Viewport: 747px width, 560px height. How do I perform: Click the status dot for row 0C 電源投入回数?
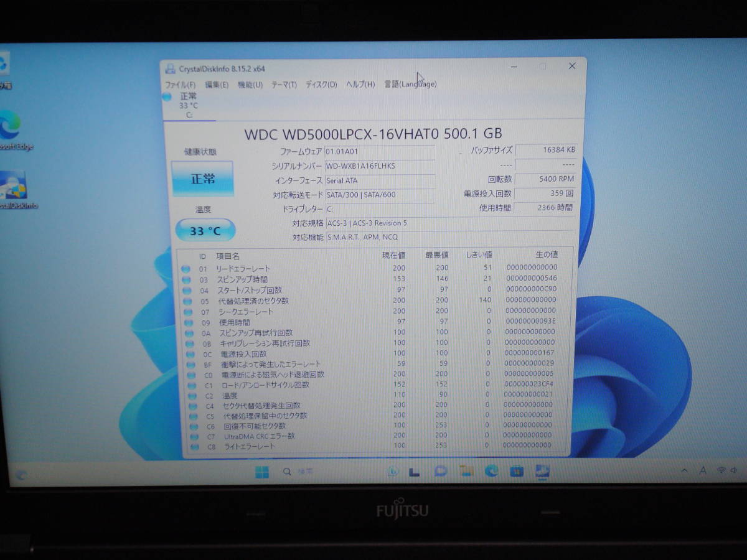[190, 354]
